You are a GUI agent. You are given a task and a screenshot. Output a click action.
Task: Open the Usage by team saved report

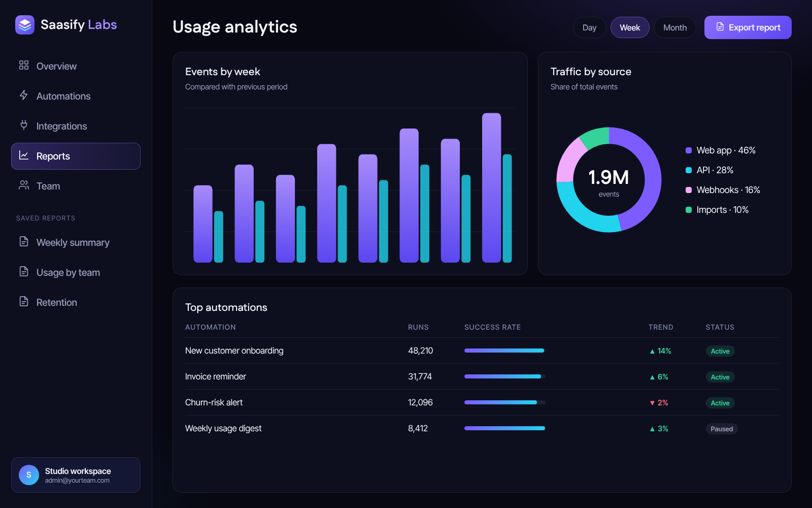(x=76, y=272)
